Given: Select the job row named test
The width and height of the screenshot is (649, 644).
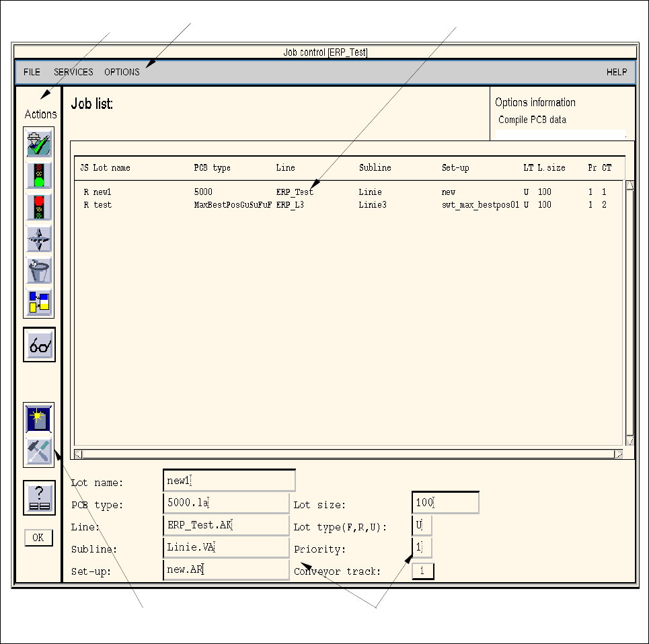Looking at the screenshot, I should (348, 205).
